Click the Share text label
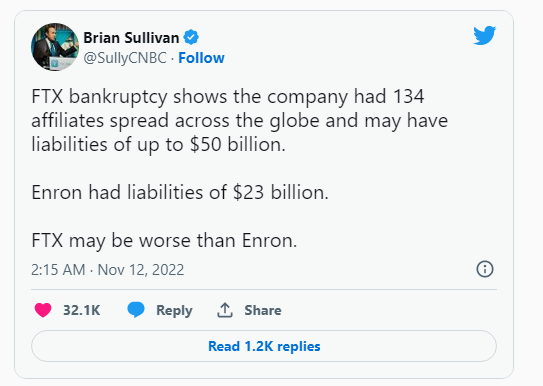 pos(262,310)
